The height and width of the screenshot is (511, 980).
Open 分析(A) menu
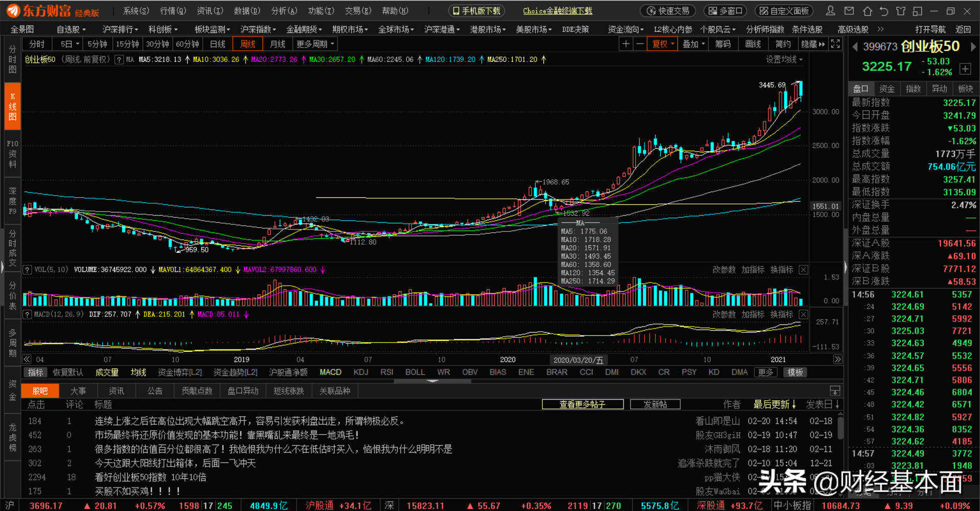(x=284, y=11)
